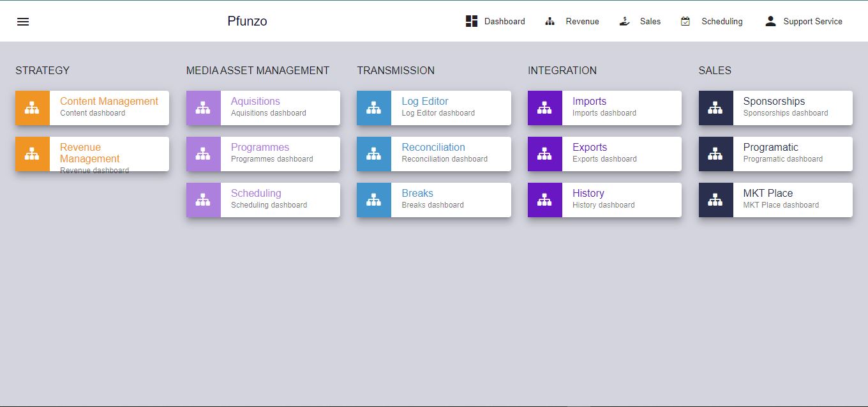Click the violet History tile icon
This screenshot has width=868, height=407.
[x=544, y=200]
